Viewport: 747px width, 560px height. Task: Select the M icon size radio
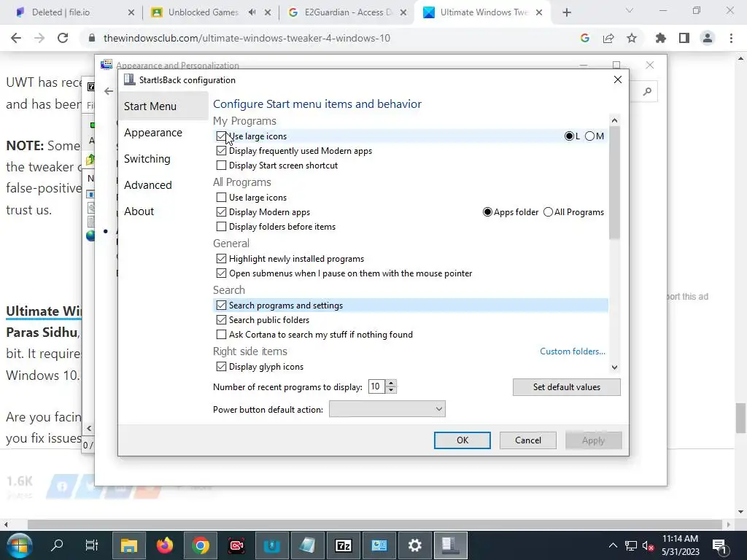[x=589, y=136]
